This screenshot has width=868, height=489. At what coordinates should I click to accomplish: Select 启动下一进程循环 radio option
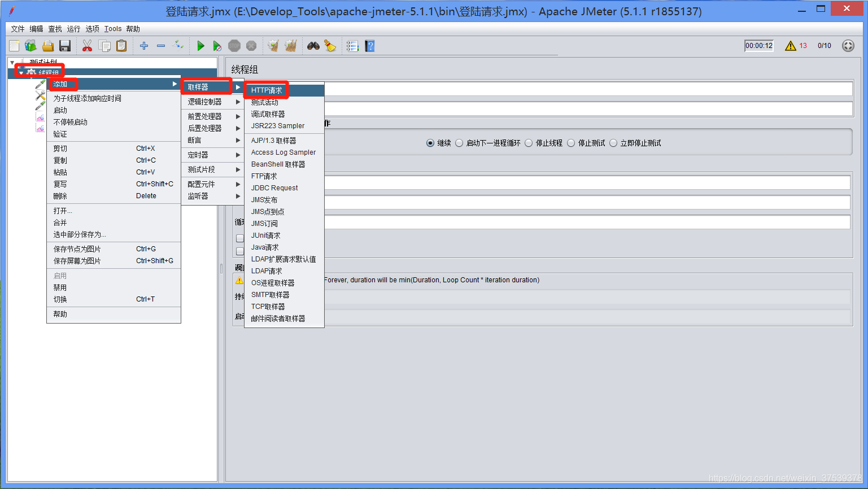pos(459,143)
